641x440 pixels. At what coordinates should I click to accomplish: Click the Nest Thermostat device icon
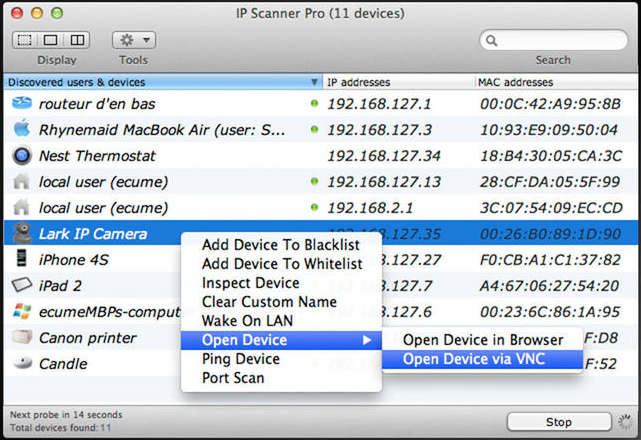[x=22, y=155]
